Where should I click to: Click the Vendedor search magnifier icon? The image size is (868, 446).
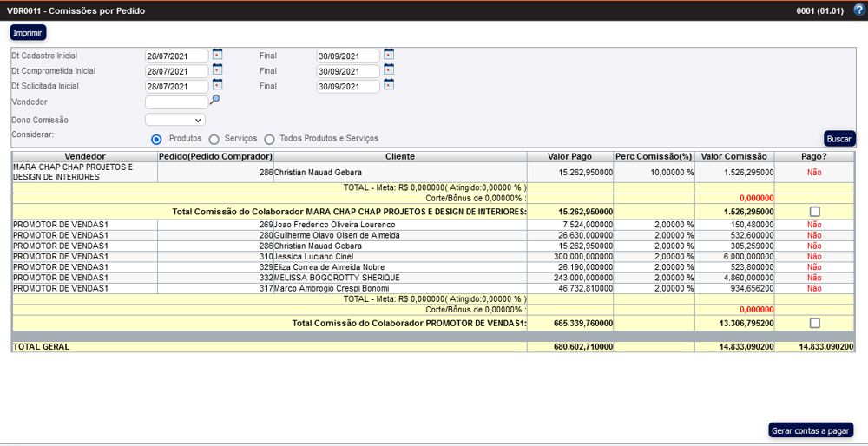click(x=215, y=101)
